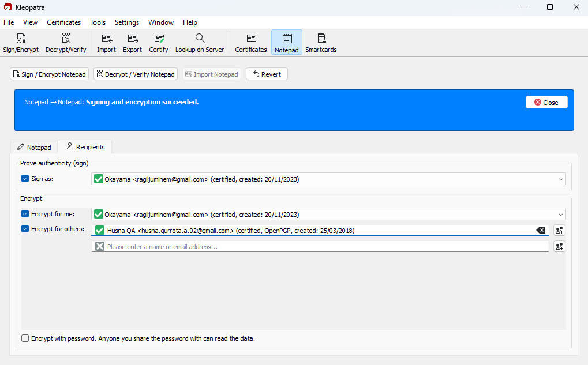
Task: Uncheck Encrypt for others
Action: (25, 229)
